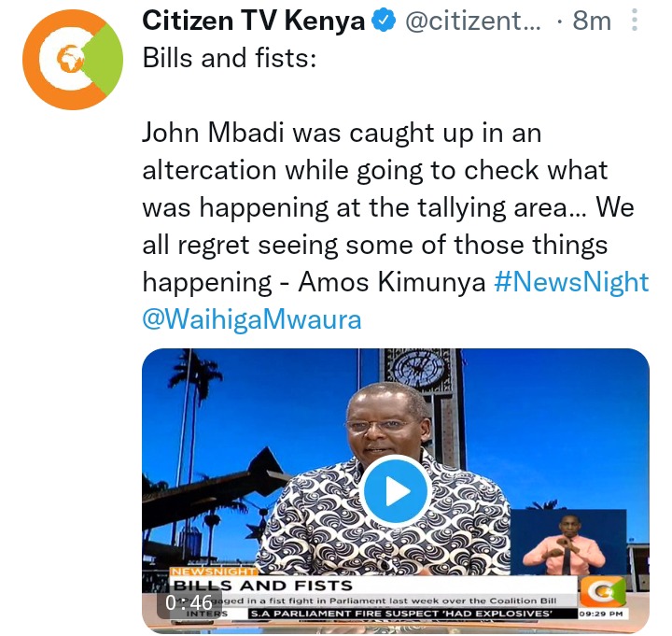Click the 8m tweet timestamp
Viewport: 672px width, 636px height.
click(x=592, y=21)
